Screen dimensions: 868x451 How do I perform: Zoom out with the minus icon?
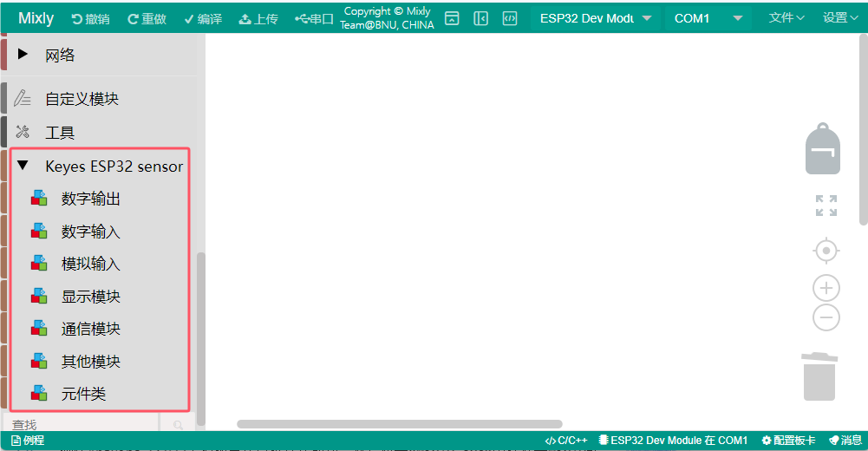coord(826,317)
